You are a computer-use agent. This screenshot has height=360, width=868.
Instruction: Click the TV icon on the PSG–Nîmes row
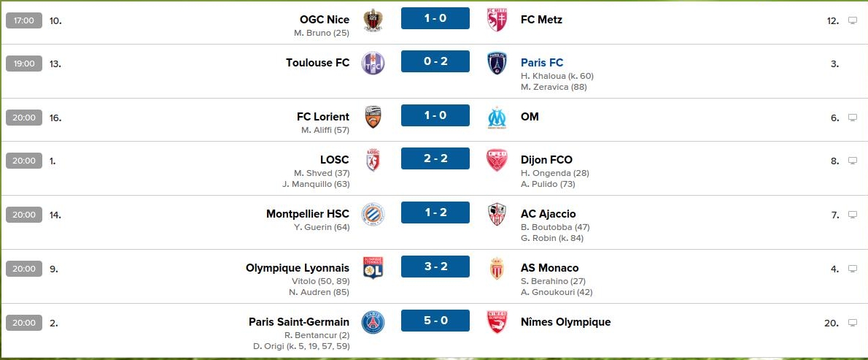852,323
